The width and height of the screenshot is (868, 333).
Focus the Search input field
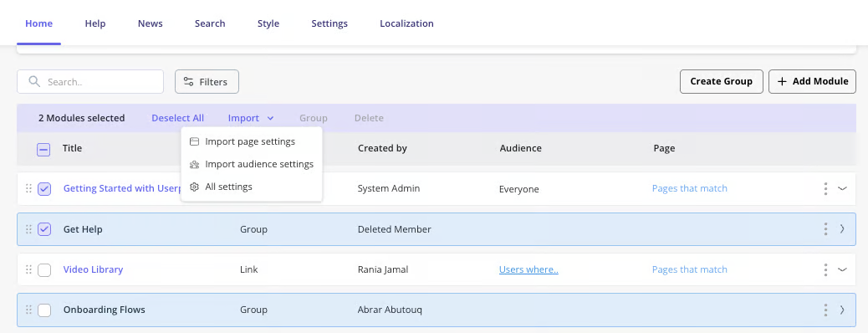(x=90, y=81)
